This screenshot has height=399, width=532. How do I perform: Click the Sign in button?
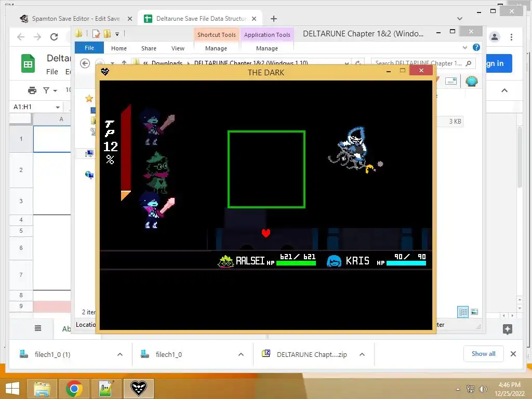point(498,63)
